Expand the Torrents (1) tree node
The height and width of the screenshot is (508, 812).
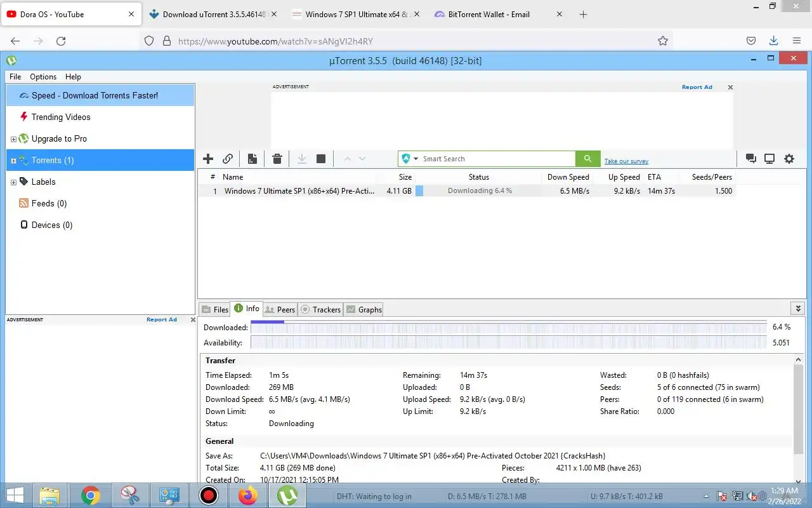13,161
